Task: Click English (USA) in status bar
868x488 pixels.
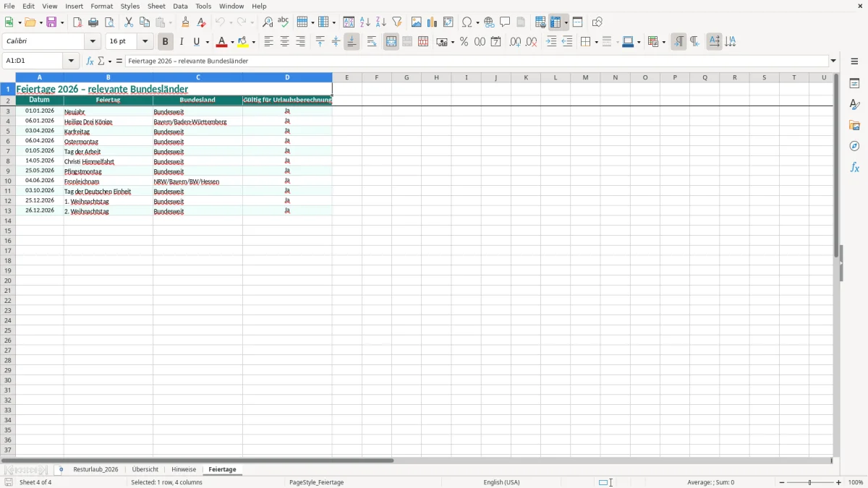Action: click(x=501, y=482)
